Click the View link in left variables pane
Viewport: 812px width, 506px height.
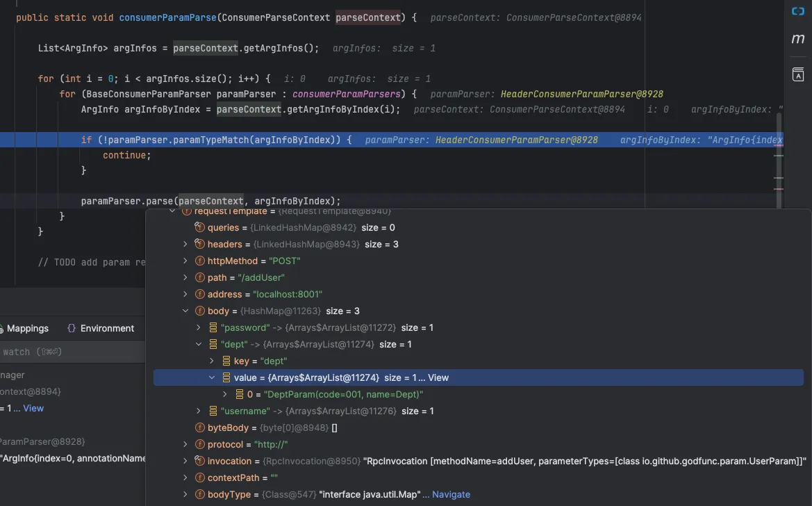coord(33,408)
